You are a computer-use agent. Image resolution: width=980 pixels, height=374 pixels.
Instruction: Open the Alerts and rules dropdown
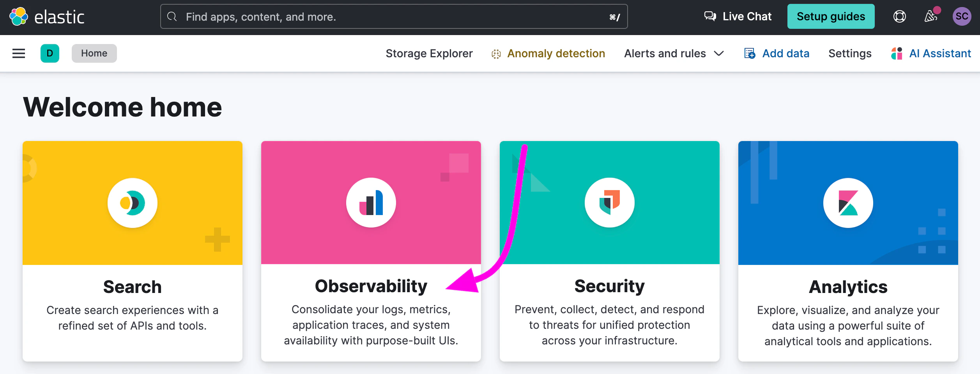674,53
